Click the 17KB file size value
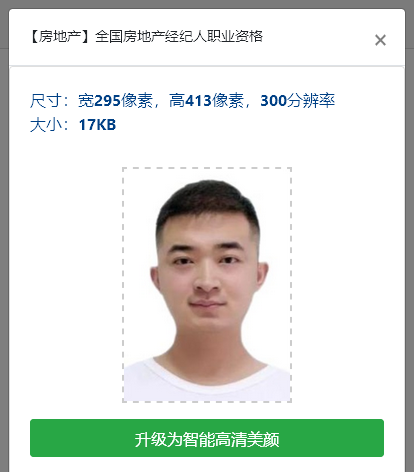 pos(97,125)
